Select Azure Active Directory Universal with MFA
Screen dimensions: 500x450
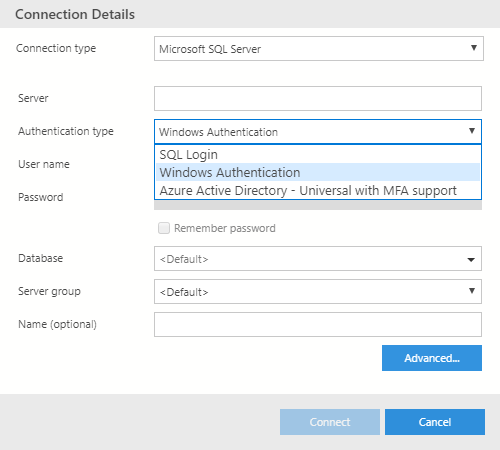click(x=318, y=190)
